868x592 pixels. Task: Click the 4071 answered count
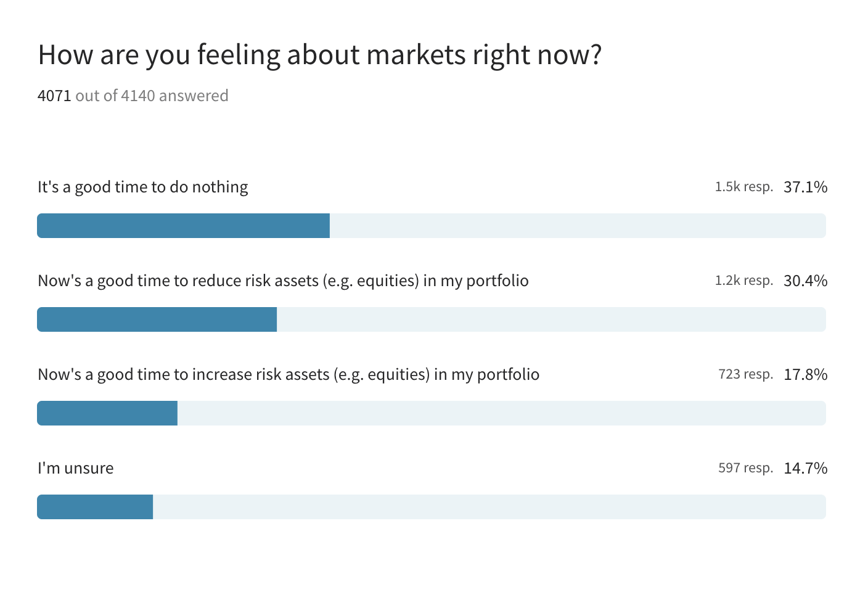pyautogui.click(x=54, y=96)
